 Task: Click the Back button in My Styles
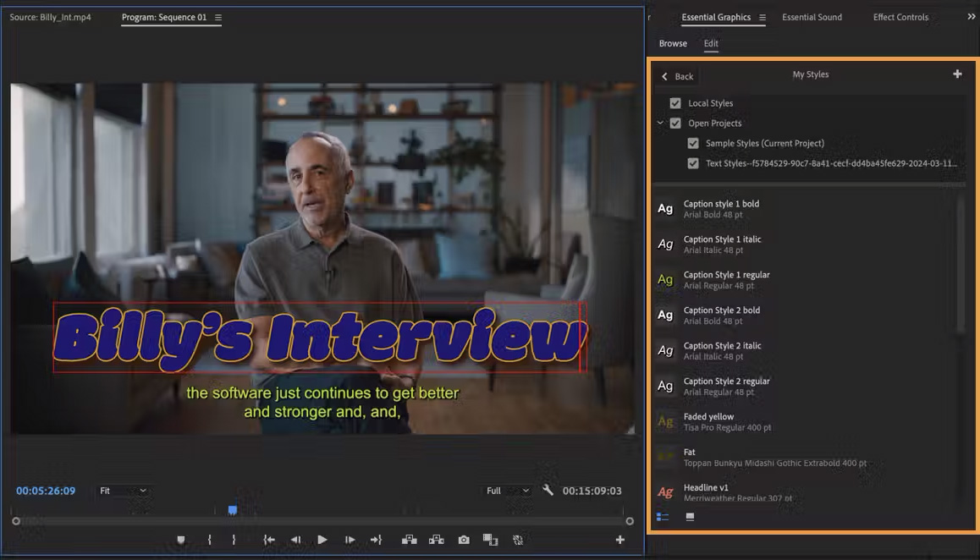click(677, 76)
